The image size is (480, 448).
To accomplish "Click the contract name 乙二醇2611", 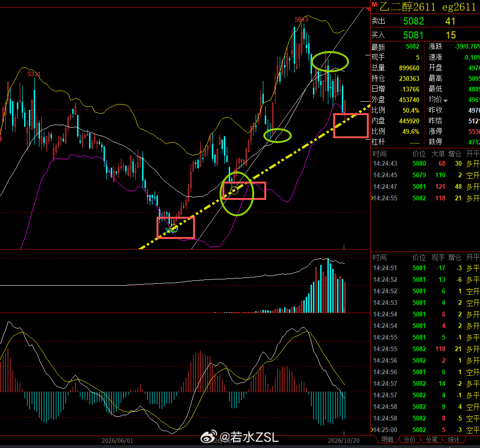I will tap(407, 7).
